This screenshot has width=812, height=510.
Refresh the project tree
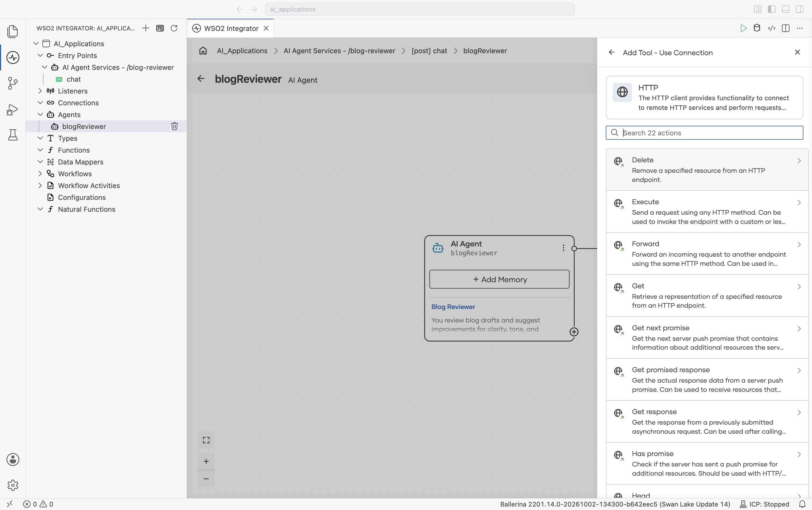click(x=174, y=28)
